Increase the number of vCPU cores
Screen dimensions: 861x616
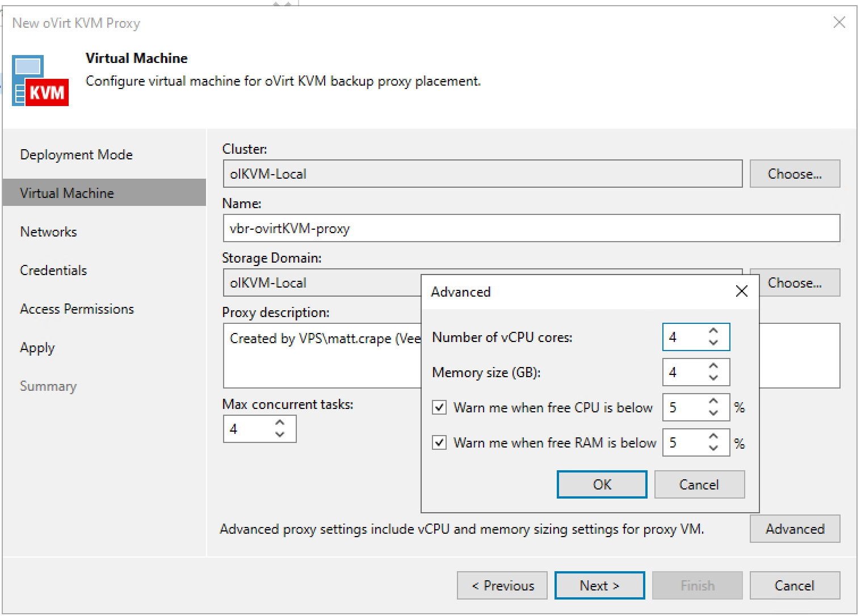[x=713, y=331]
